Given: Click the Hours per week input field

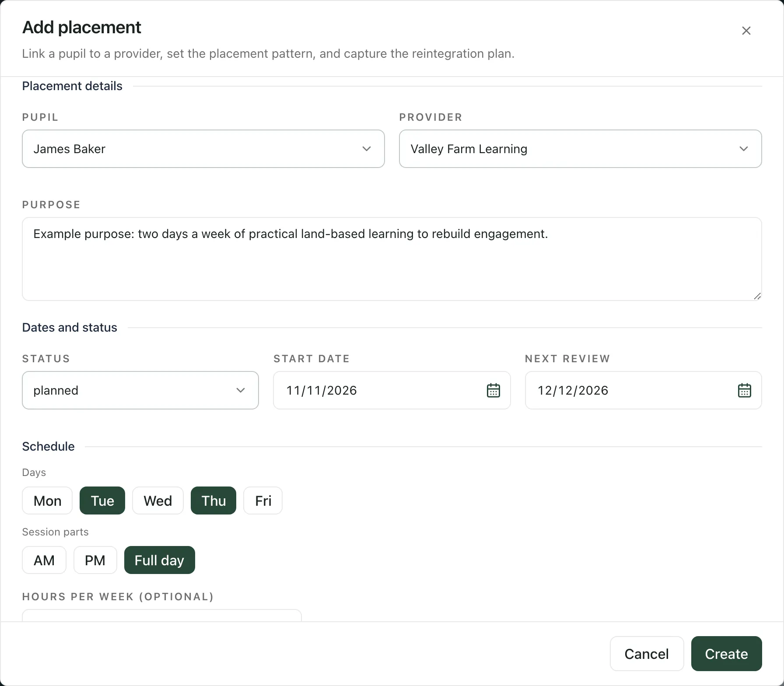Looking at the screenshot, I should tap(162, 615).
